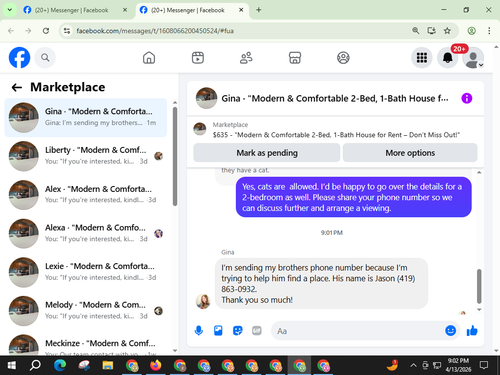Click the chat messages scrollbar
The width and height of the screenshot is (500, 375).
pyautogui.click(x=479, y=286)
